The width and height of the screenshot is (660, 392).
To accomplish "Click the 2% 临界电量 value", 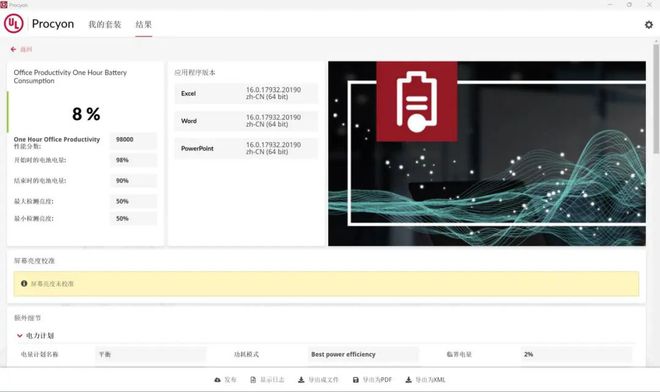I will 576,355.
